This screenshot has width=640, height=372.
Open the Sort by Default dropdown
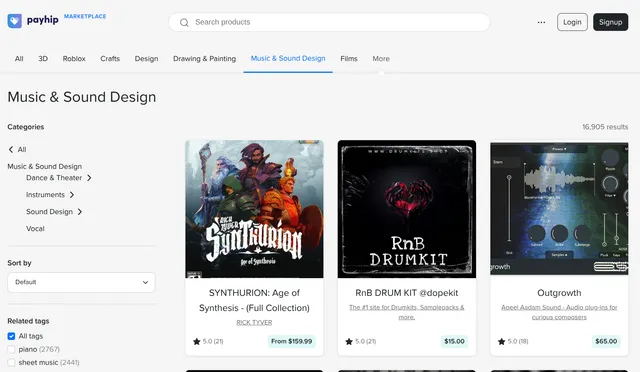[81, 282]
